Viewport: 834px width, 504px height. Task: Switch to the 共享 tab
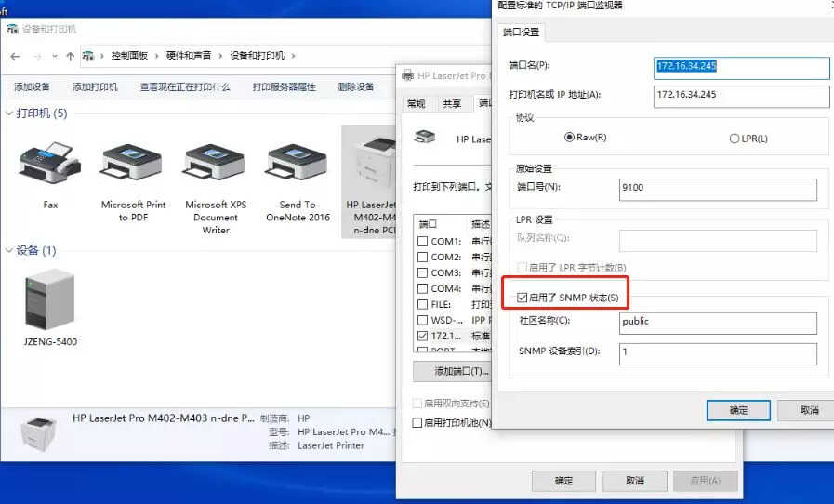452,104
